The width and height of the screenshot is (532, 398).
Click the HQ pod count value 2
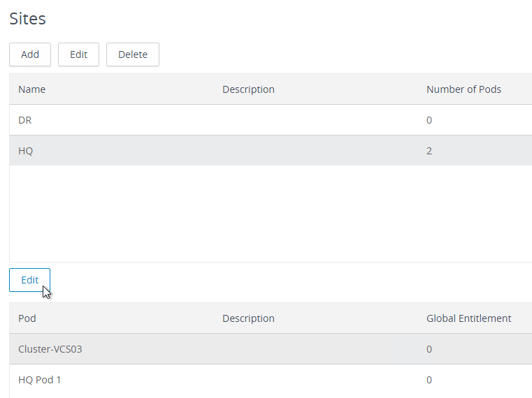tap(429, 151)
